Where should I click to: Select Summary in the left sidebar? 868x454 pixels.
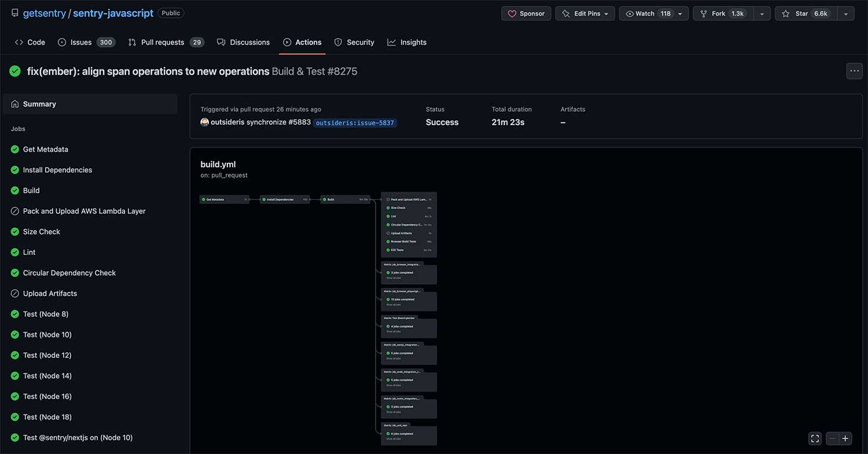coord(90,104)
